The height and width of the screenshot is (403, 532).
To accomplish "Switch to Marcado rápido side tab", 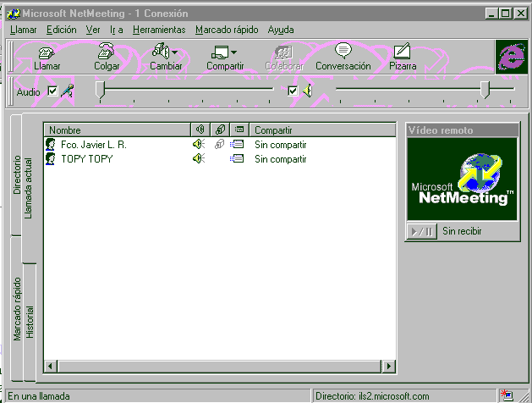I will click(17, 309).
